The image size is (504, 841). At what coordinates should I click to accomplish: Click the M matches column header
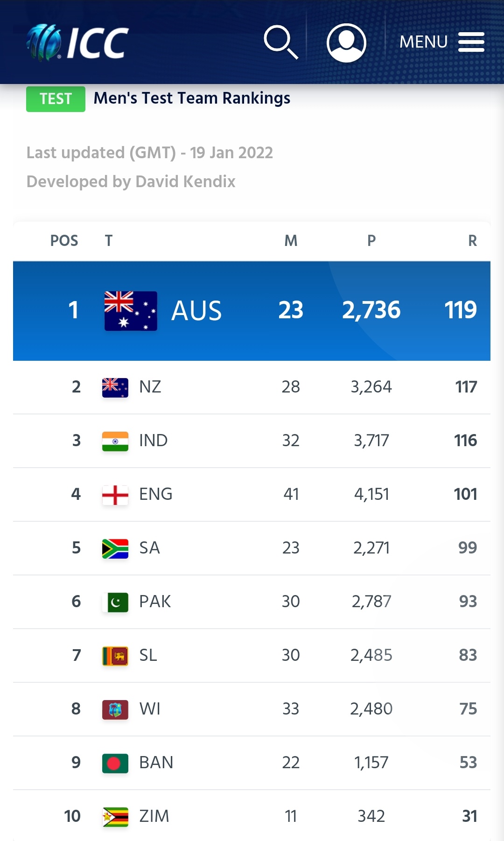[x=291, y=241]
